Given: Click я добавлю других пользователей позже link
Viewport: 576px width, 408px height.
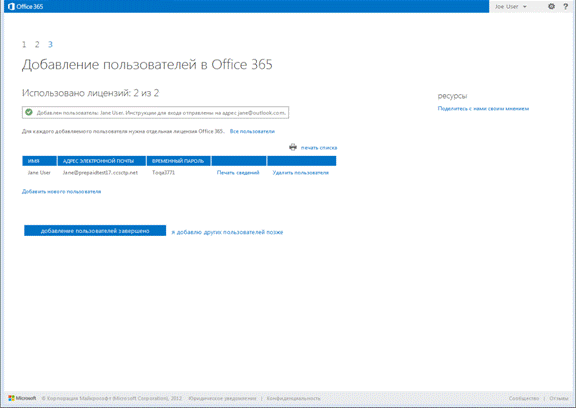Looking at the screenshot, I should [227, 232].
